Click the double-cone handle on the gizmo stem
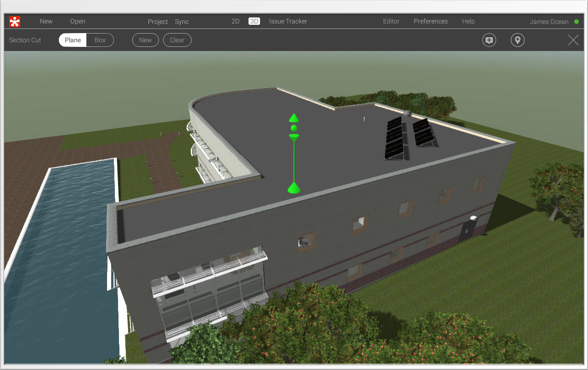This screenshot has height=370, width=588. [x=294, y=136]
